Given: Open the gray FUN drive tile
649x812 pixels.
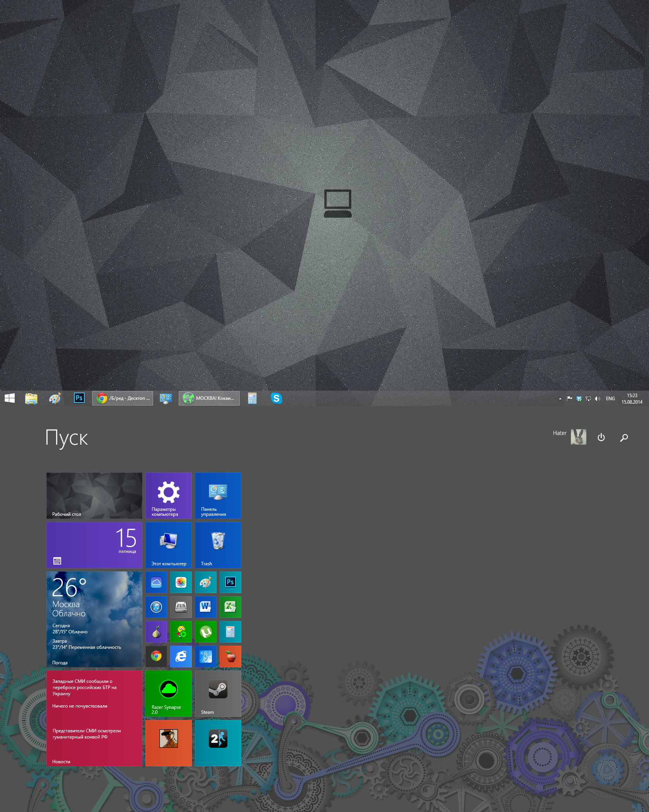Looking at the screenshot, I should (x=181, y=607).
